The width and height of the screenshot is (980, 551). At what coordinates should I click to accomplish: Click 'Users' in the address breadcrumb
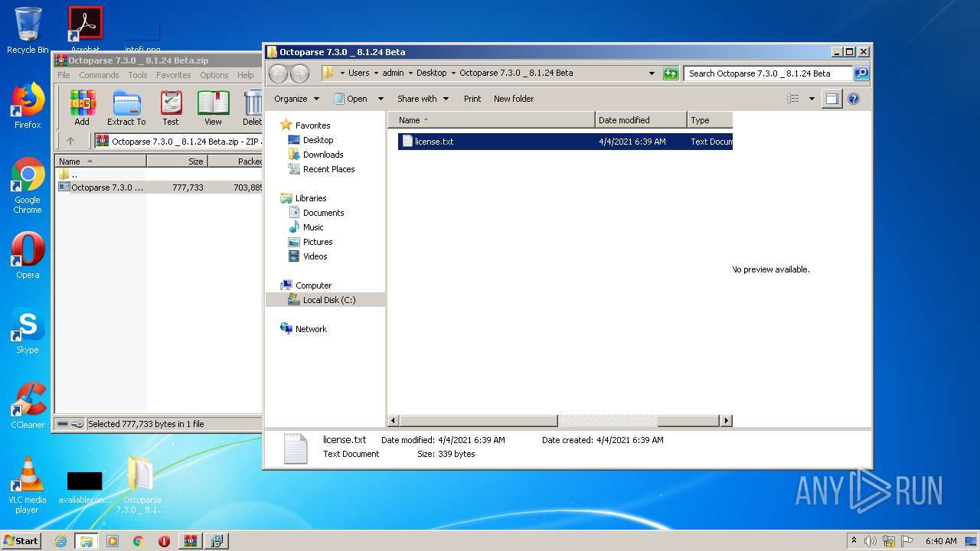coord(358,73)
